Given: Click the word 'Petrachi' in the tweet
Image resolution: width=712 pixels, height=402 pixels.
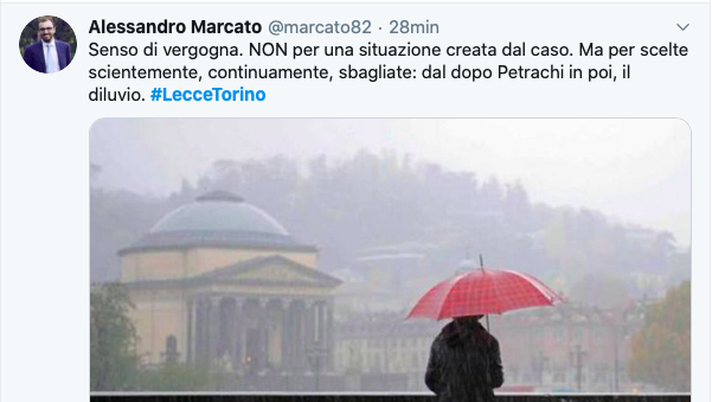Looking at the screenshot, I should tap(530, 72).
